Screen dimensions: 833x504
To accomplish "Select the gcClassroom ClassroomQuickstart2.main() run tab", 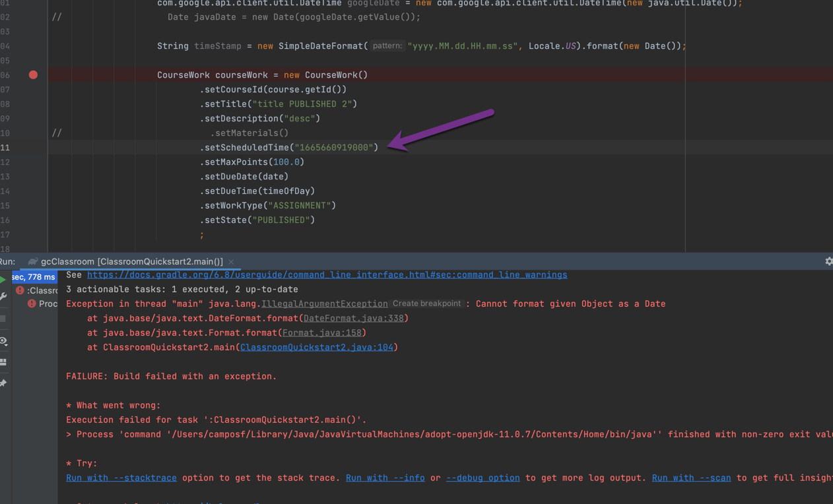I will click(131, 262).
